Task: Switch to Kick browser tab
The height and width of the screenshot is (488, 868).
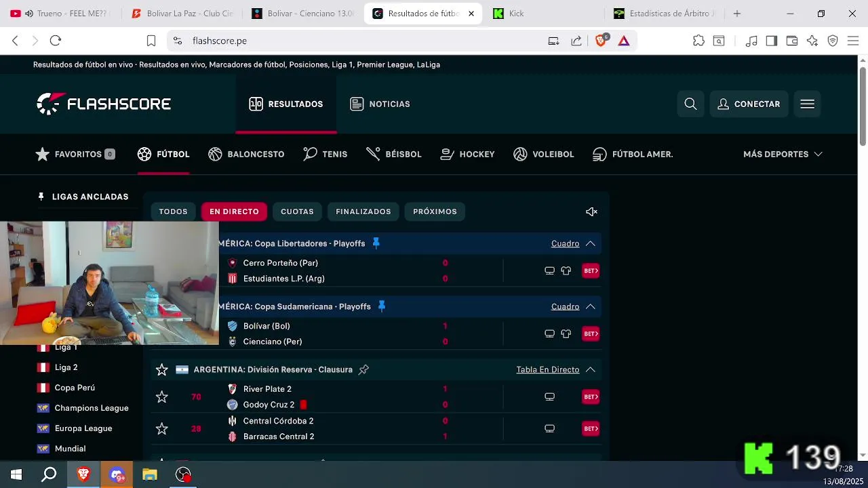Action: click(516, 14)
